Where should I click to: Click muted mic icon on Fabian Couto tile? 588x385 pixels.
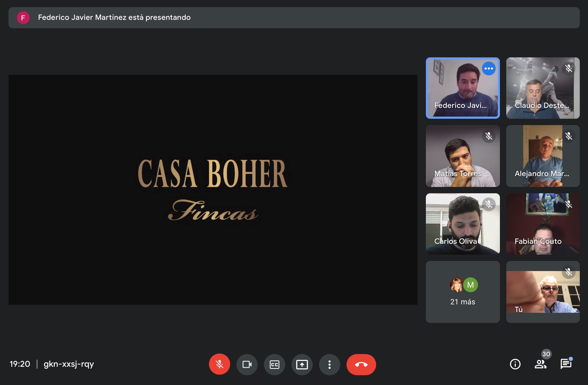click(x=569, y=204)
